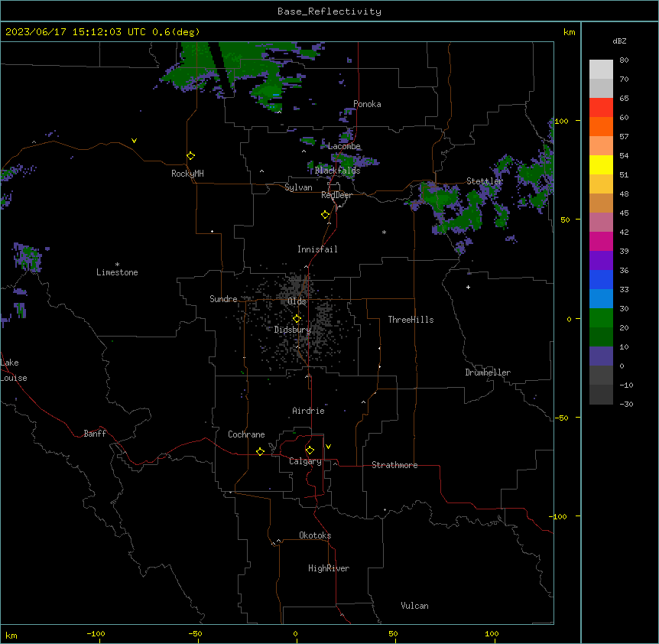Screen dimensions: 659x644
Task: Click the RedDeer label
Action: point(336,195)
